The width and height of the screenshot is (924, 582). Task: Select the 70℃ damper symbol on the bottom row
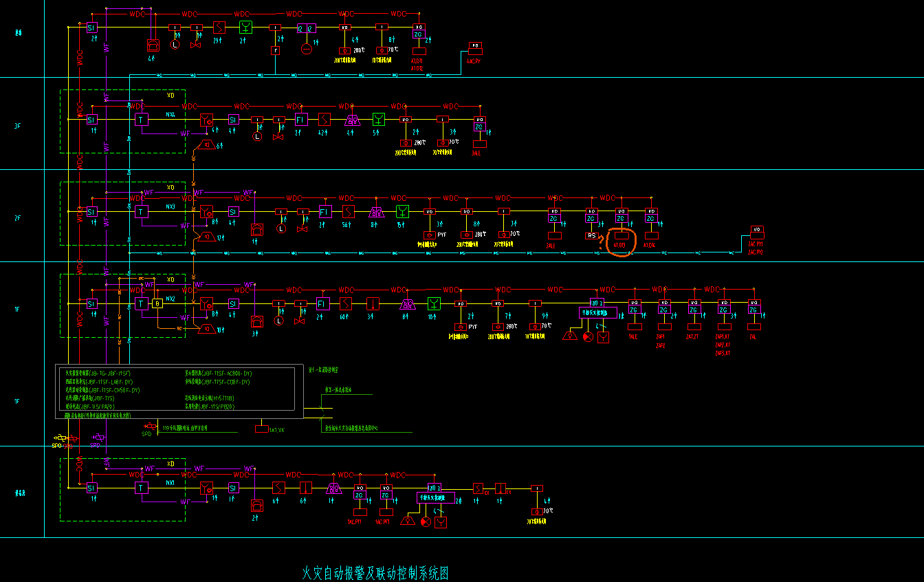point(537,511)
